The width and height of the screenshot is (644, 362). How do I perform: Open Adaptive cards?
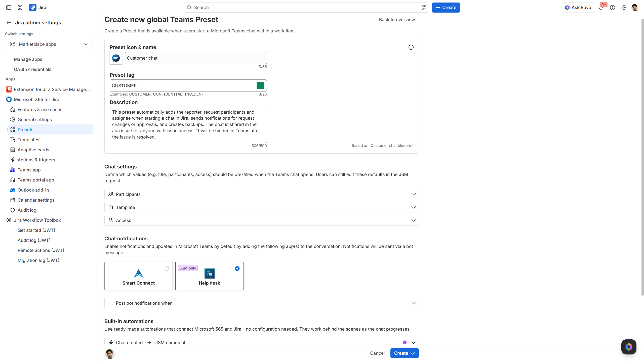click(50, 150)
